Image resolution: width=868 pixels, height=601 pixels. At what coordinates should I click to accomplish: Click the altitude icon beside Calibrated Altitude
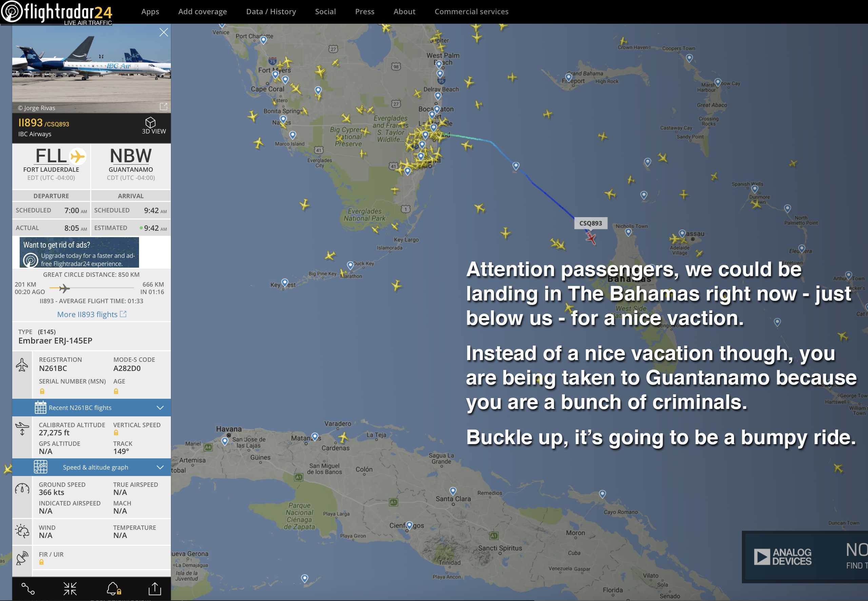point(22,429)
